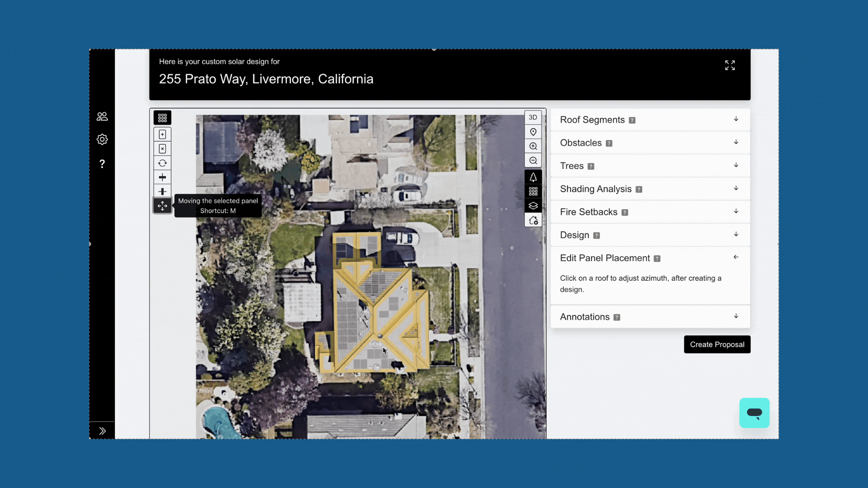Click the plus icon with thick horizontal bar

pyautogui.click(x=162, y=177)
